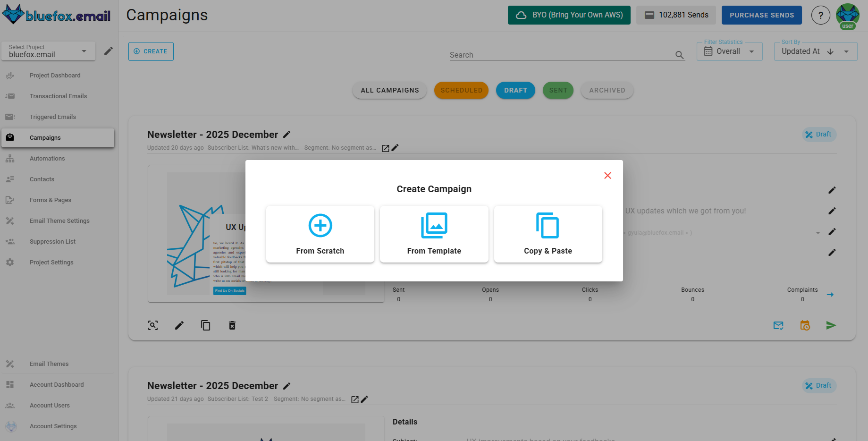Viewport: 868px width, 441px height.
Task: Edit the campaign subject with the pencil icon
Action: pyautogui.click(x=832, y=211)
